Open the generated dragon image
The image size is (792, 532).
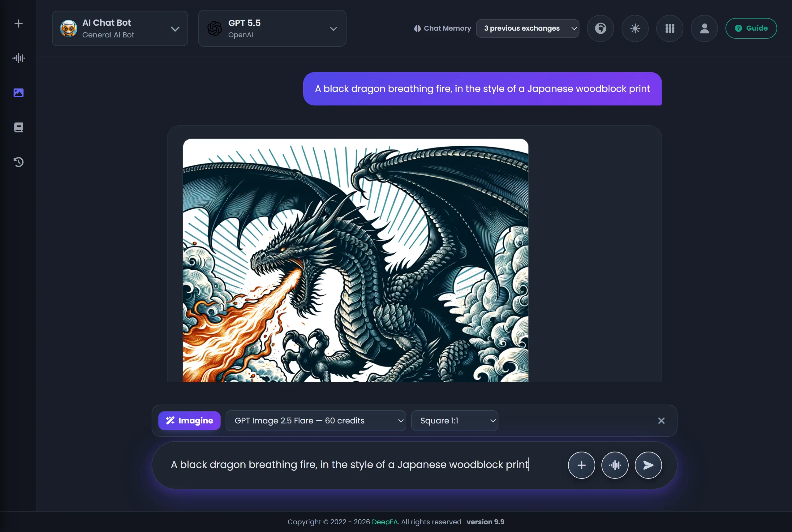[355, 260]
